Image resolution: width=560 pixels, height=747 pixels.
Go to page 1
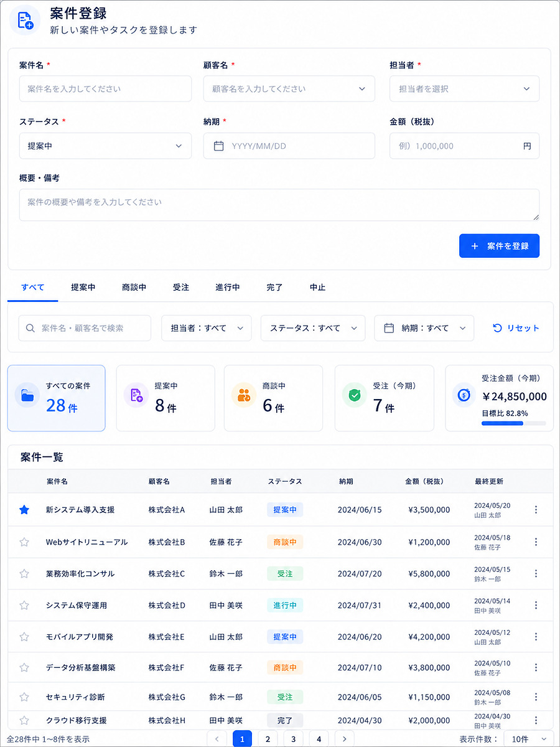(242, 739)
